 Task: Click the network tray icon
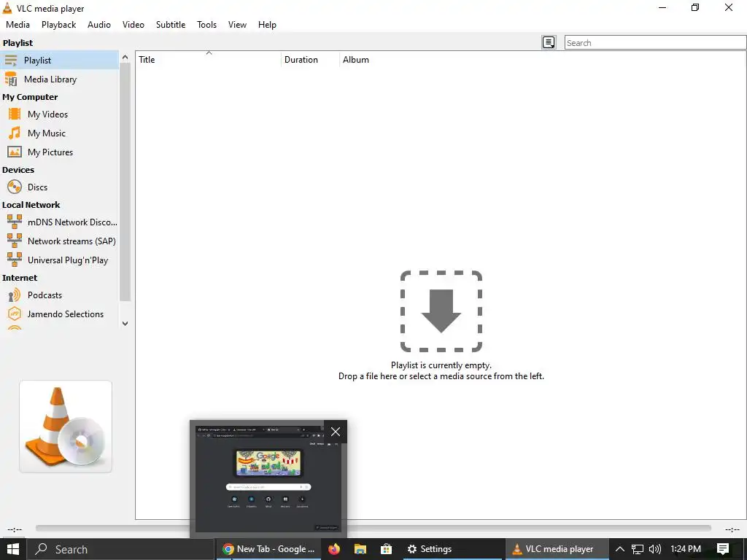point(638,549)
